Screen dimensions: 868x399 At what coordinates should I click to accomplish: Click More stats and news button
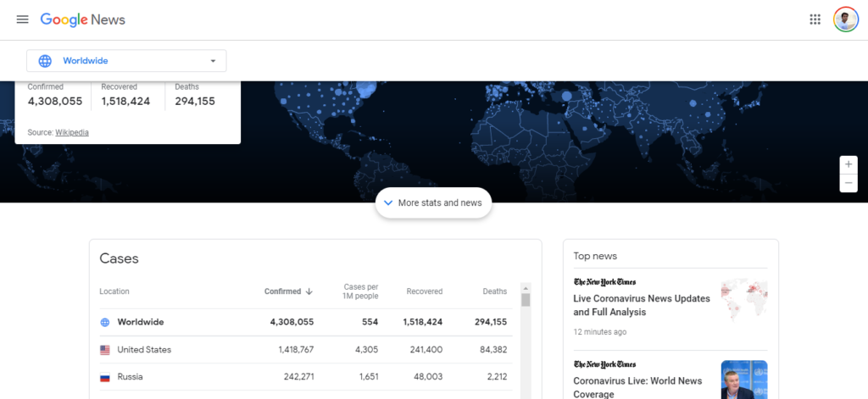point(433,202)
